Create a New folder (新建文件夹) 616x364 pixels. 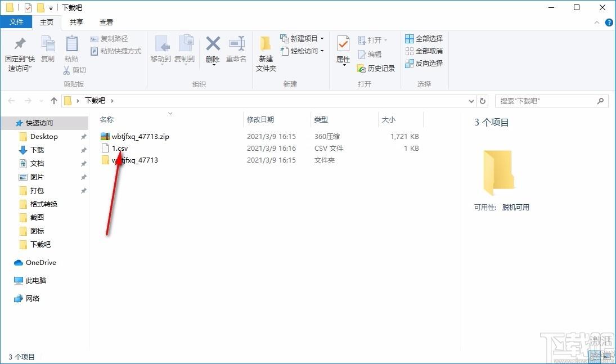tap(266, 54)
